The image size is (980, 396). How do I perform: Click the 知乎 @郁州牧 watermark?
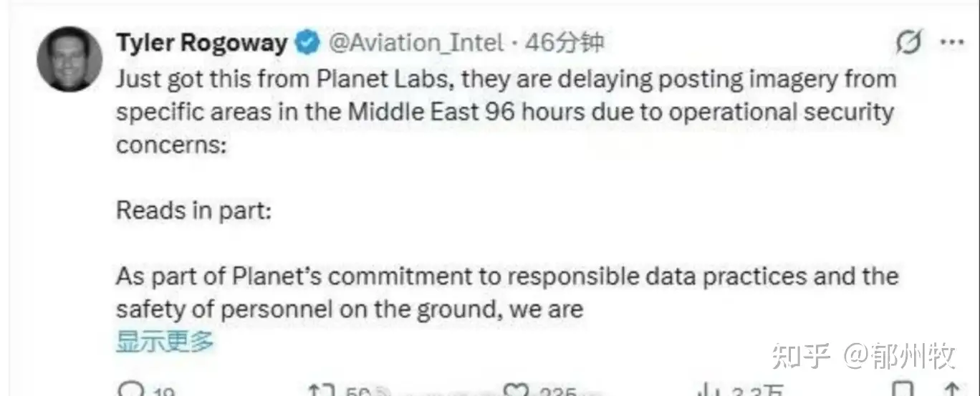pos(863,355)
